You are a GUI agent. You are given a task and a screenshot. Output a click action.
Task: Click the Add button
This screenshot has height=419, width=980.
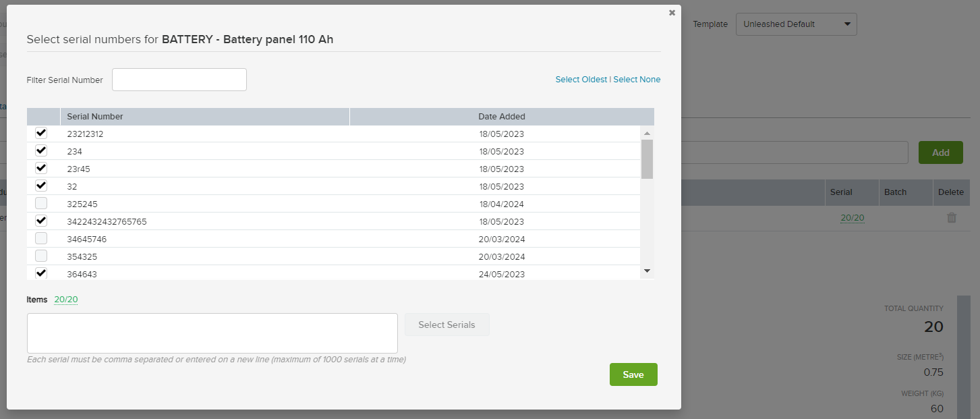click(x=940, y=152)
